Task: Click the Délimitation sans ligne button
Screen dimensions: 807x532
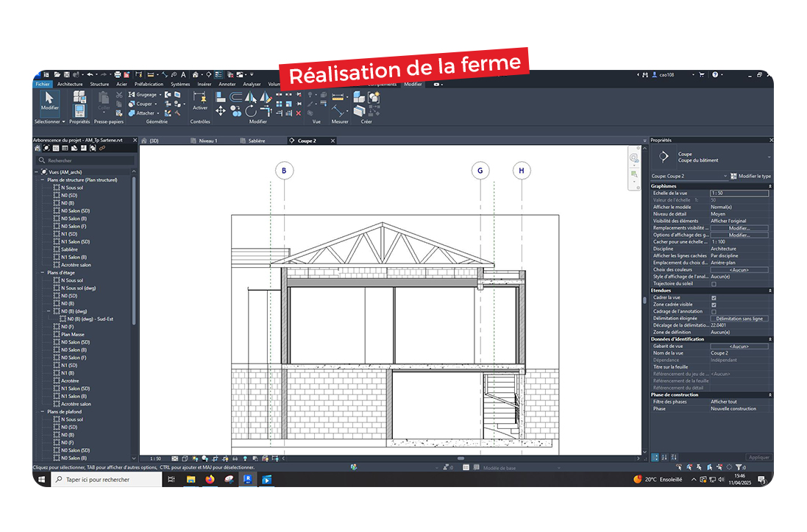Action: tap(739, 319)
